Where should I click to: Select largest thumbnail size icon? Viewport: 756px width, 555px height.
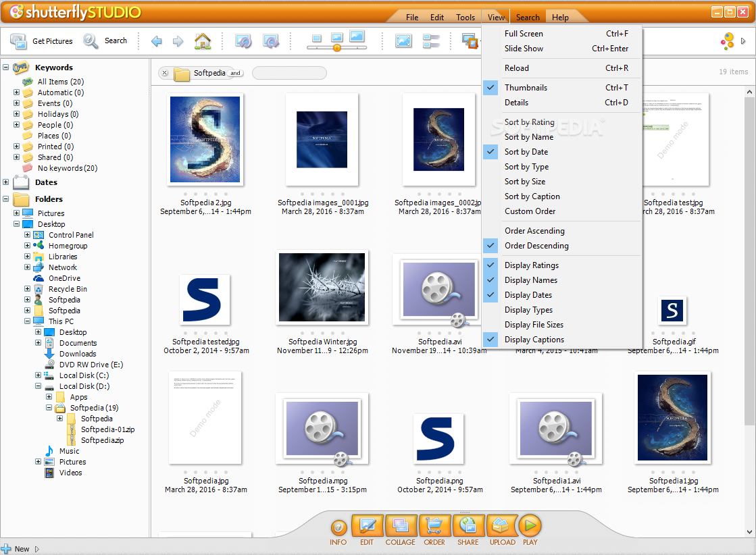(x=357, y=36)
